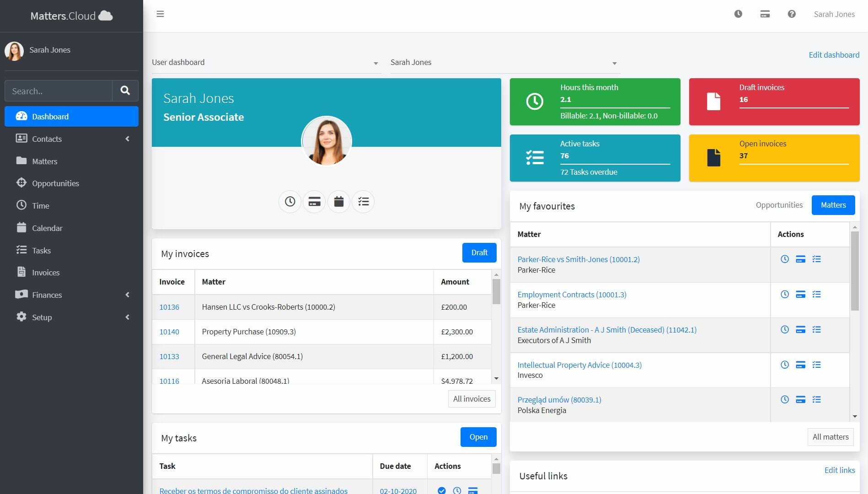Screen dimensions: 868x494
Task: Record time for Parker-Rice vs Smith-Jones matter
Action: click(x=785, y=259)
